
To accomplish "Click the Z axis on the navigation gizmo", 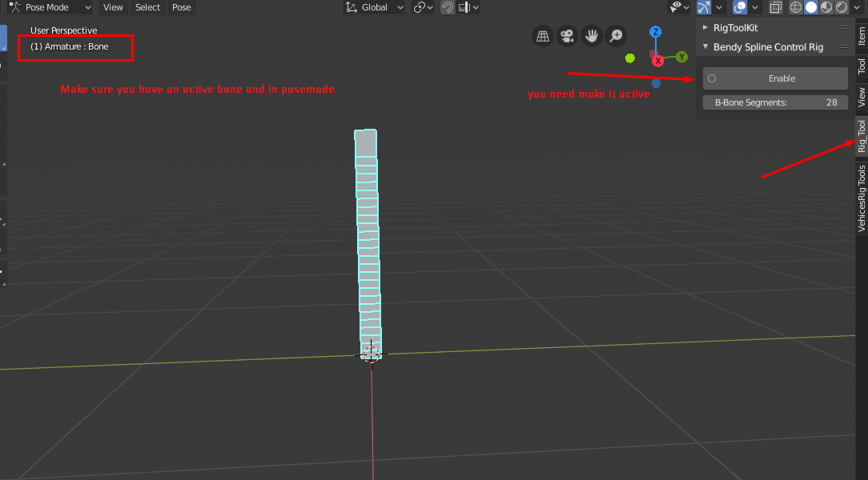I will click(x=655, y=31).
